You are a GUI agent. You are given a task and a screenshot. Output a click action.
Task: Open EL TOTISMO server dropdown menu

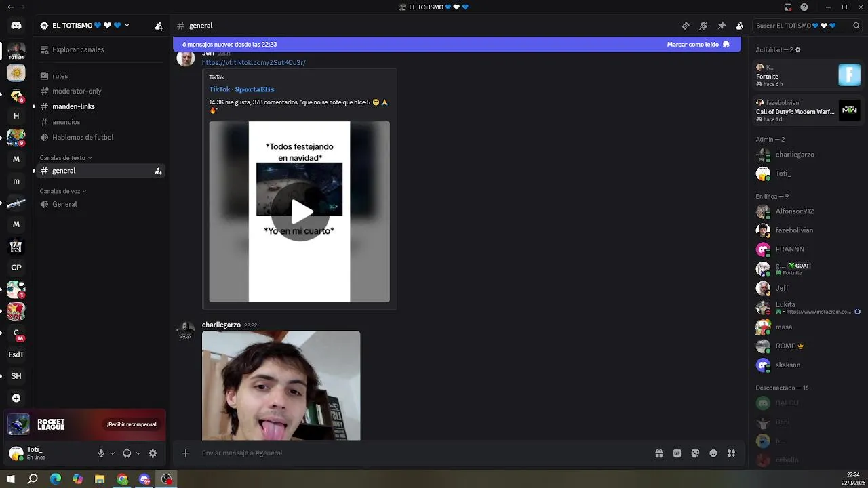click(x=85, y=26)
